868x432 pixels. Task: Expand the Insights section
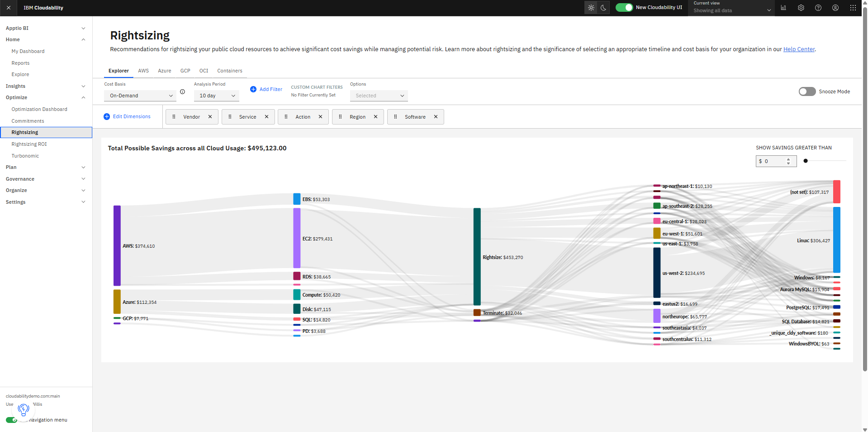[x=46, y=86]
